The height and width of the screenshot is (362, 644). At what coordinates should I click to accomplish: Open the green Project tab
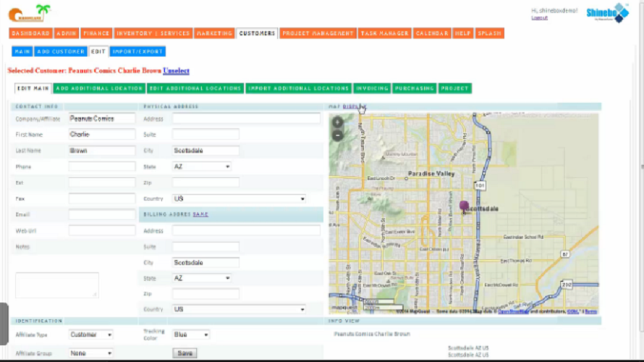[455, 88]
